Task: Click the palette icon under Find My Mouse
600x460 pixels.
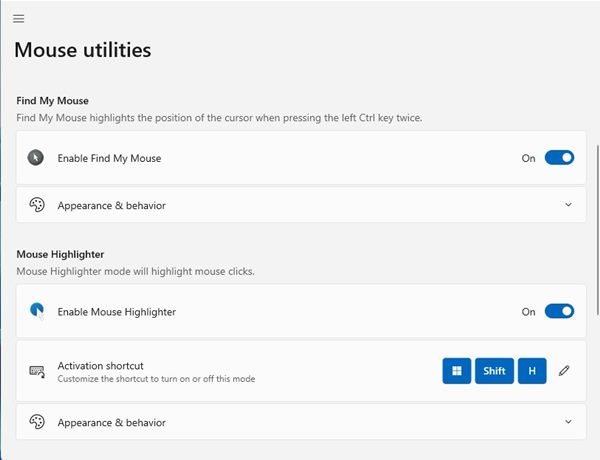Action: (36, 205)
